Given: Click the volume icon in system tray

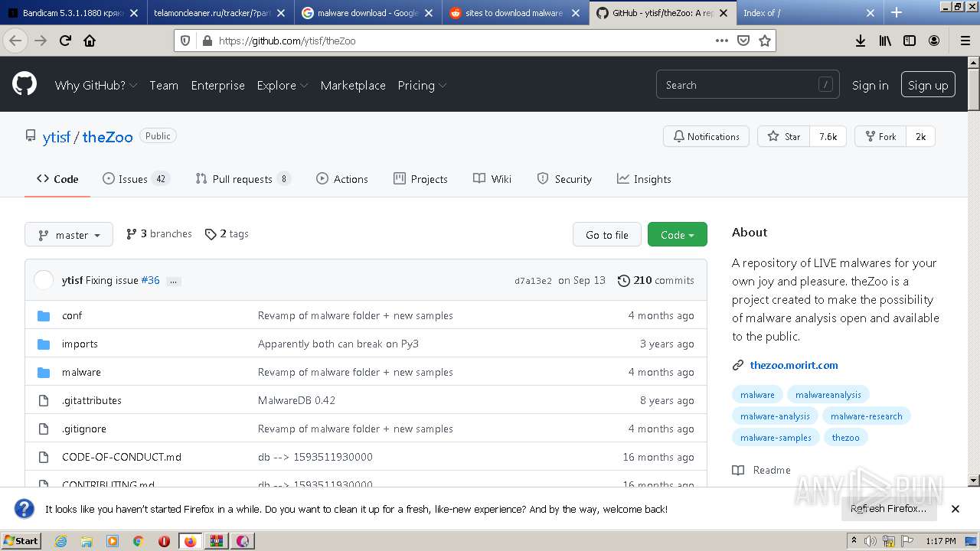Looking at the screenshot, I should [x=870, y=541].
